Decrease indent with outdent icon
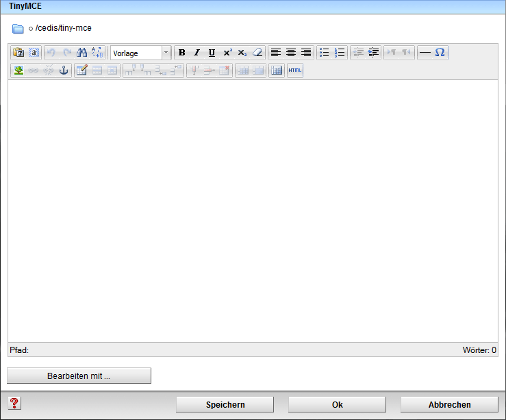506x420 pixels. [358, 53]
